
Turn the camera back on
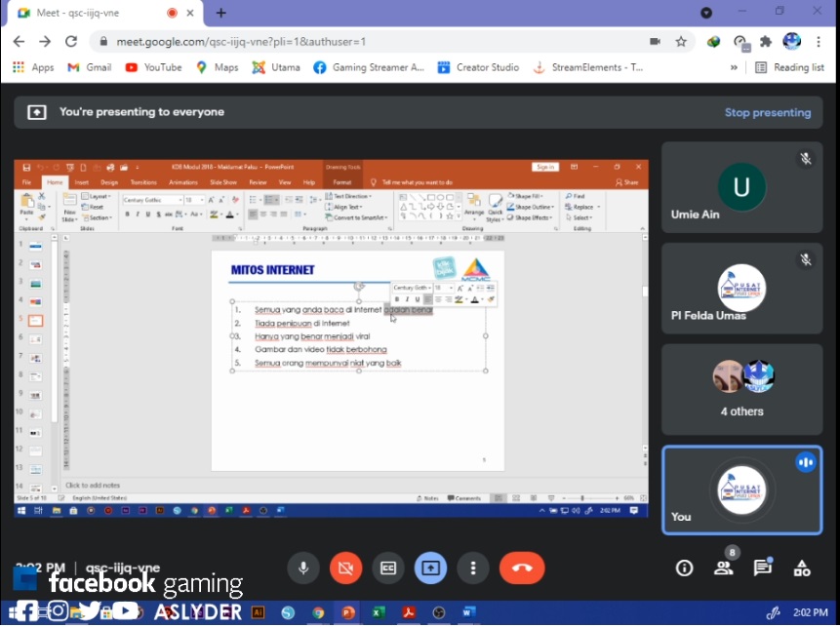point(345,568)
